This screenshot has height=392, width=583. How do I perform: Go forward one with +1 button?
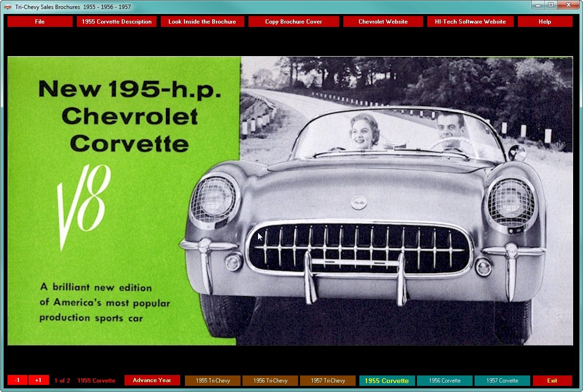[38, 380]
